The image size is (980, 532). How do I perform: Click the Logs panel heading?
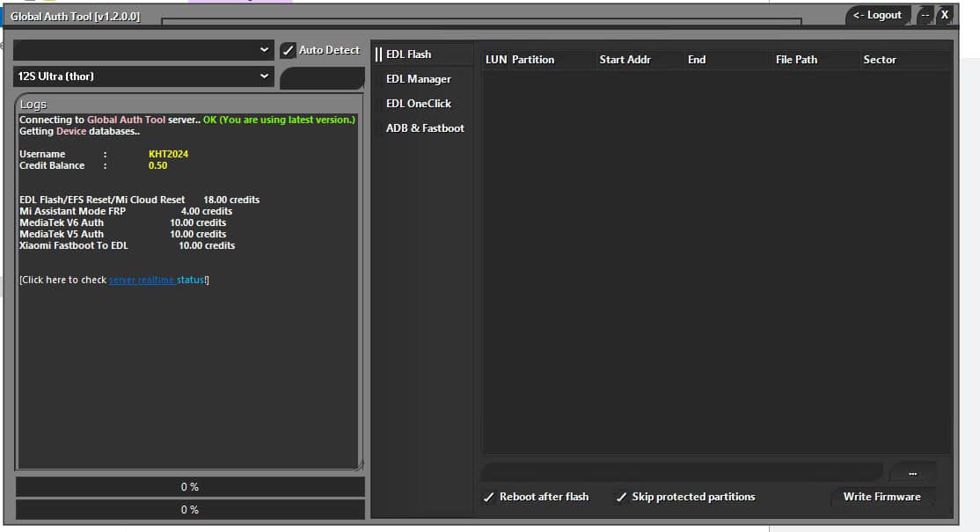click(33, 105)
